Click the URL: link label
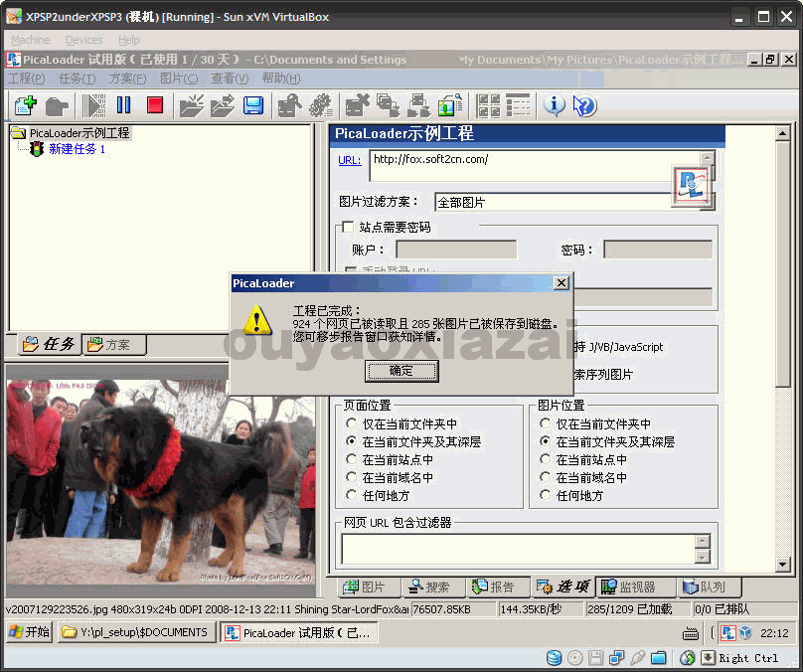Screen dimensions: 803x672 pyautogui.click(x=349, y=160)
